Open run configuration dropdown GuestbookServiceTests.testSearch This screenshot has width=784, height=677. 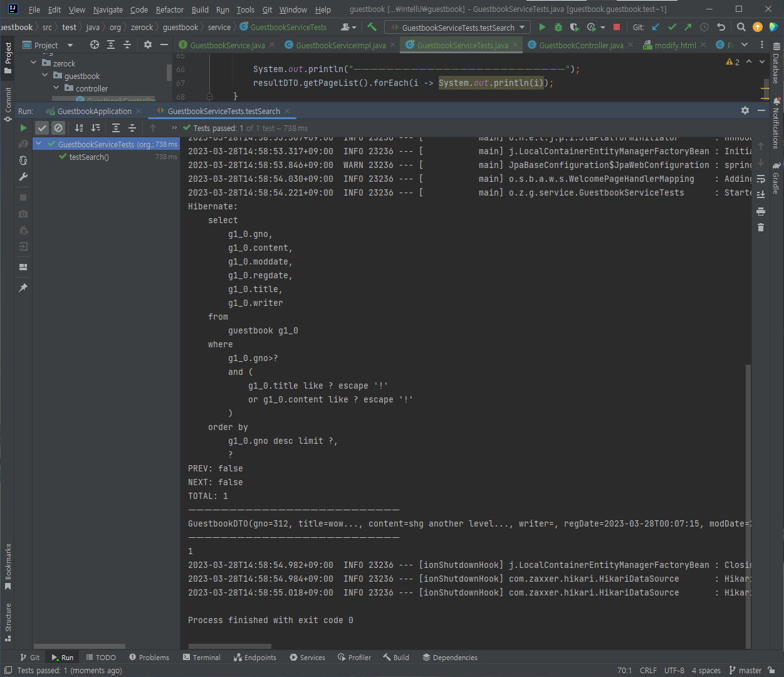coord(457,28)
